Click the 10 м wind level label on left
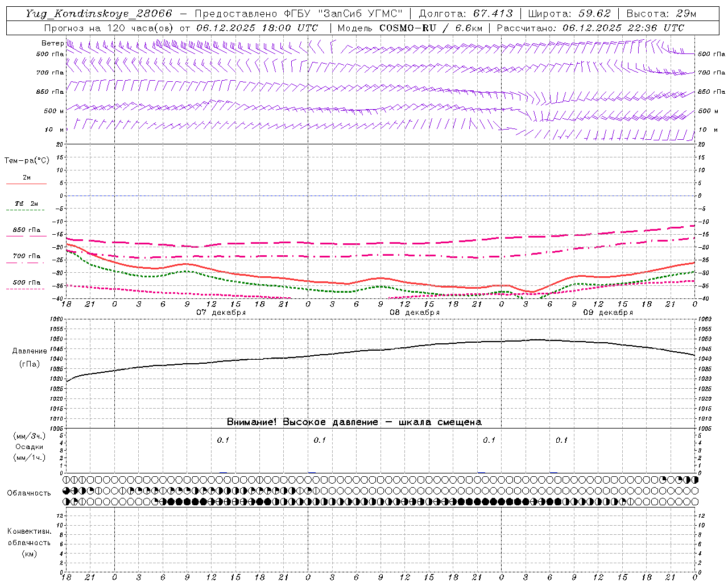 click(55, 130)
